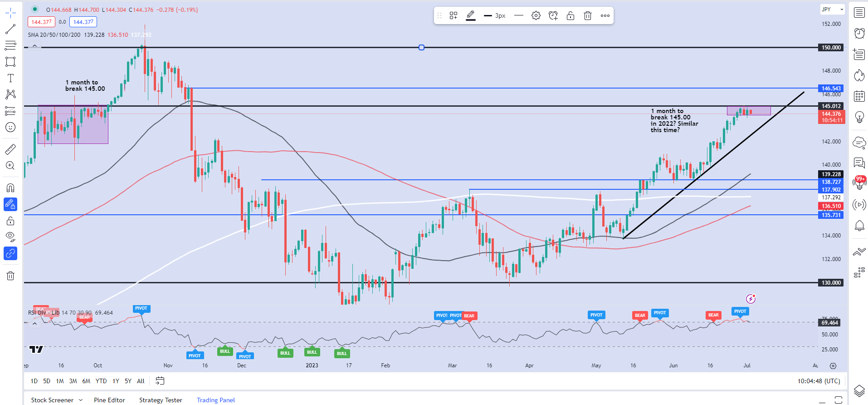868x405 pixels.
Task: Select the geometric shapes rectangle tool
Action: pos(10,62)
